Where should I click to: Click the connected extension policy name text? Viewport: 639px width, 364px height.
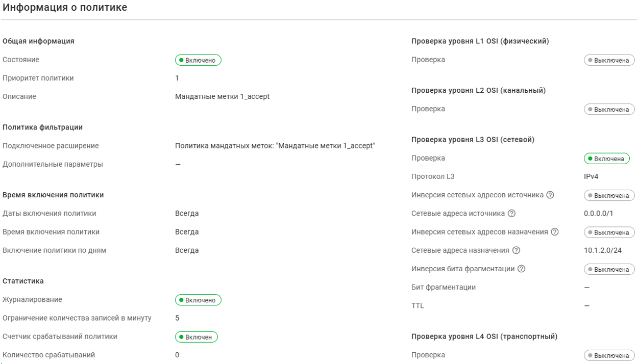coord(275,146)
